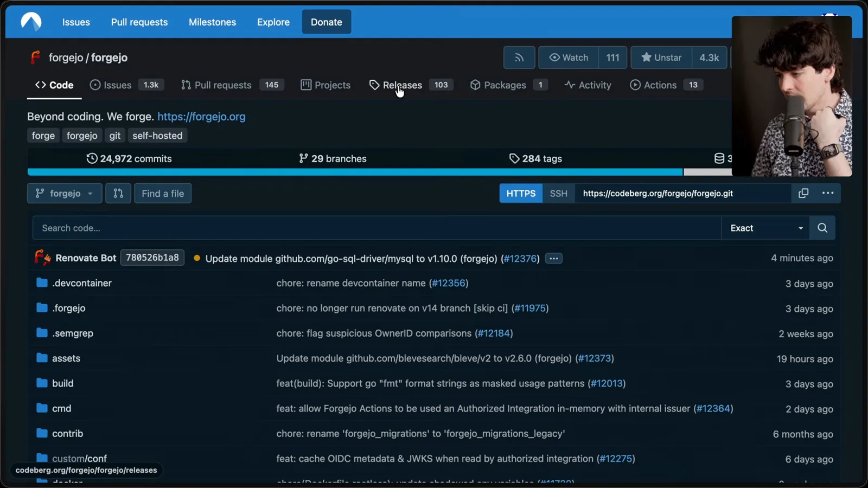Open the RSS feed icon button
868x488 pixels.
click(519, 57)
